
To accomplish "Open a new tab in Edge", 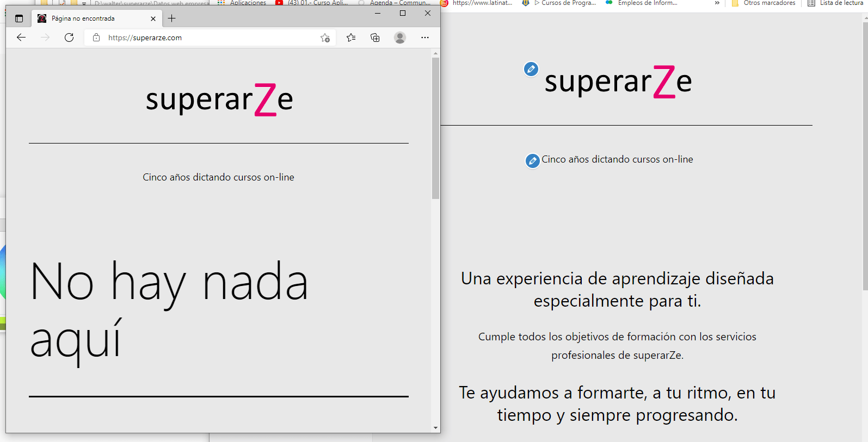I will click(171, 18).
